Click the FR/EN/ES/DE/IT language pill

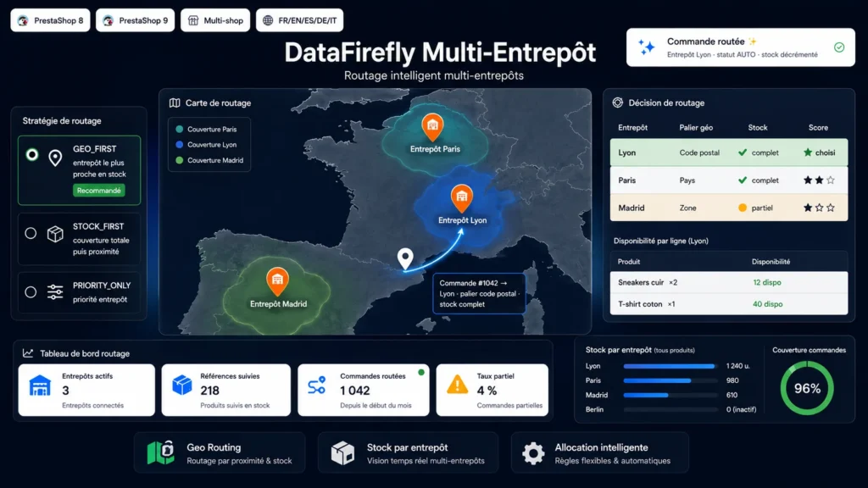pos(299,20)
